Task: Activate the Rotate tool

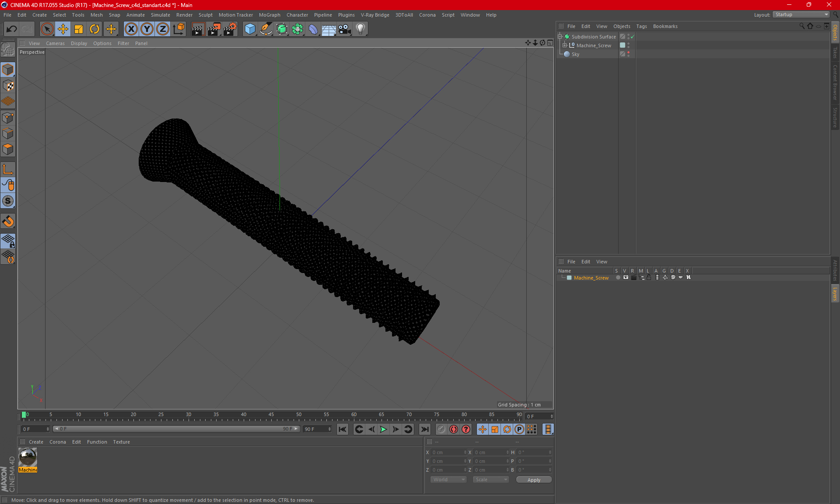Action: click(94, 29)
